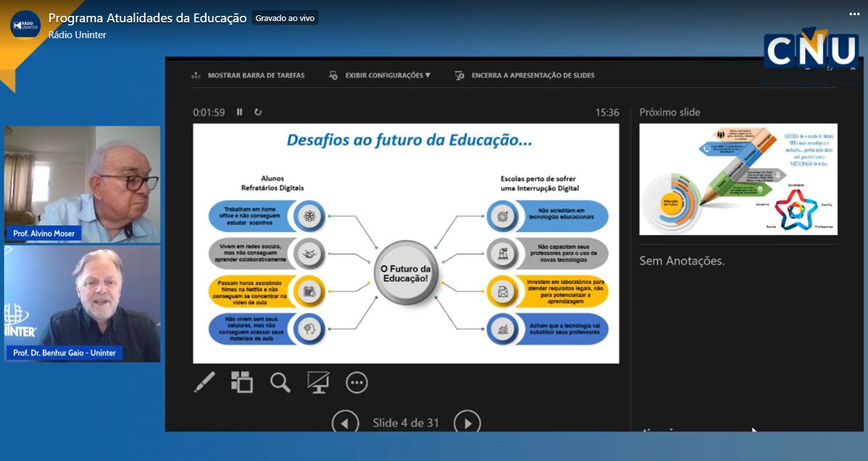Open the see-all-slides grid icon
The image size is (868, 461).
[242, 382]
